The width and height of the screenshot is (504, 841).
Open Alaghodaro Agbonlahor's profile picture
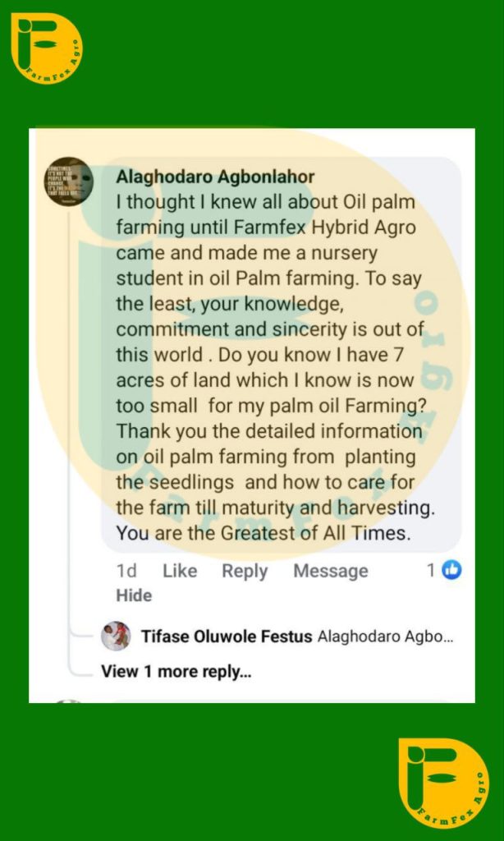click(x=68, y=182)
